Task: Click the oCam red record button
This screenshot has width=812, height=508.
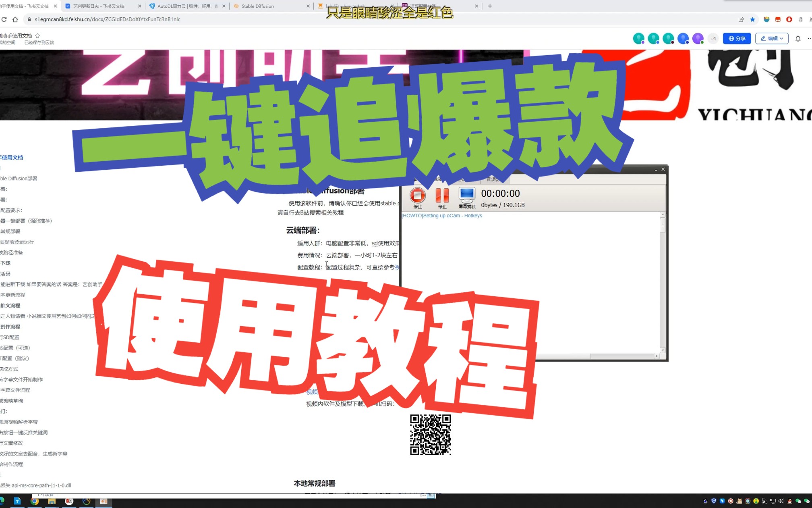Action: pos(417,196)
